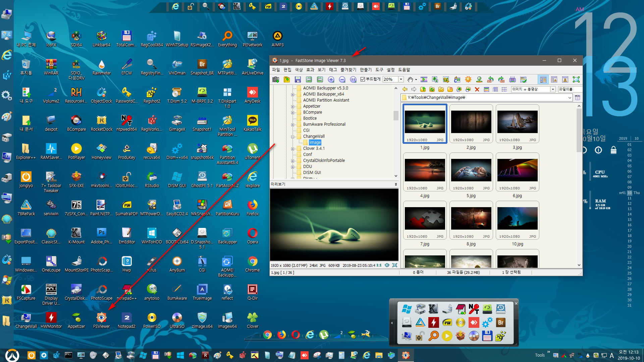Open the 도움말 menu
Viewport: 644px width, 362px height.
tap(404, 70)
